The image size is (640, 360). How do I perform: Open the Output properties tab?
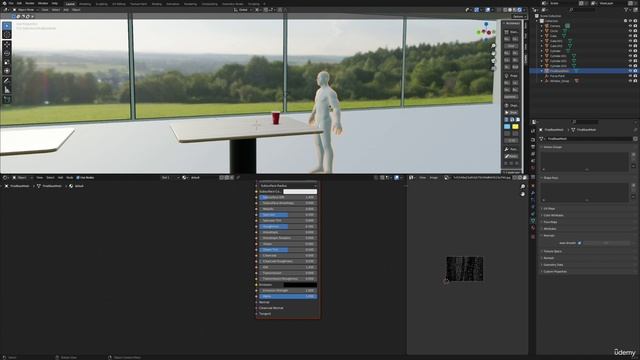(533, 147)
